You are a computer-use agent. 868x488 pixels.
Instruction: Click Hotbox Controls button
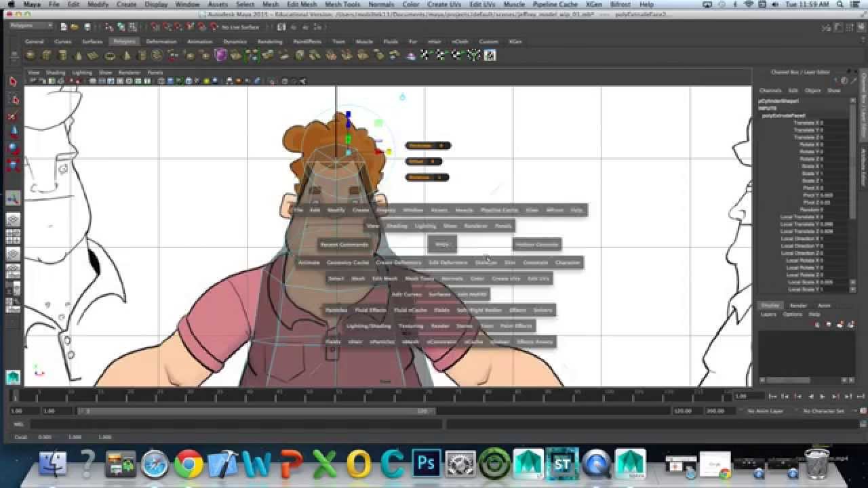coord(536,244)
